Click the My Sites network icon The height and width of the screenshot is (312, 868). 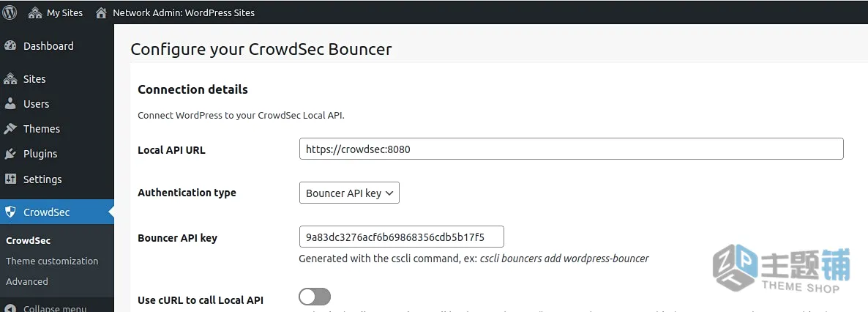coord(35,12)
